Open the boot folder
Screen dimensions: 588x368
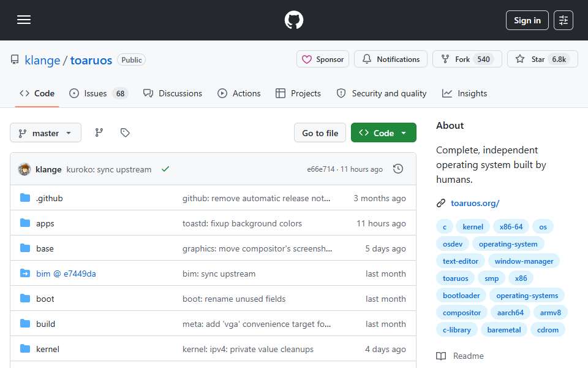[45, 299]
